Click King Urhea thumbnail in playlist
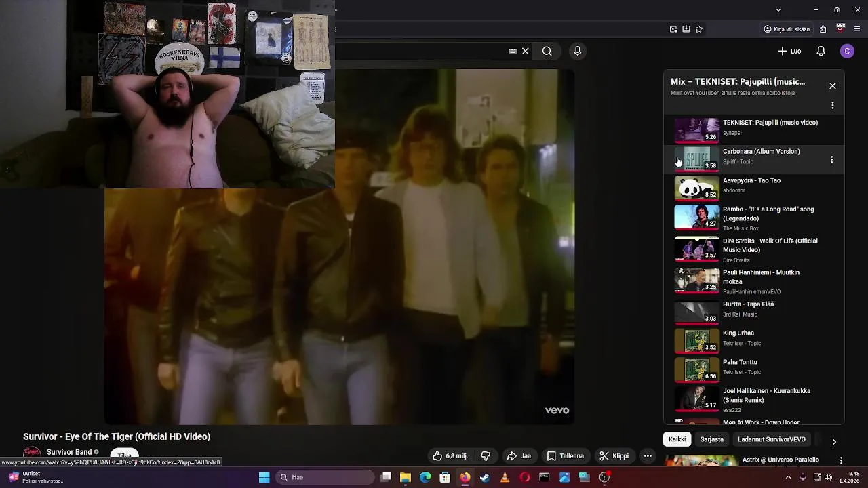Viewport: 868px width, 488px height. click(697, 340)
